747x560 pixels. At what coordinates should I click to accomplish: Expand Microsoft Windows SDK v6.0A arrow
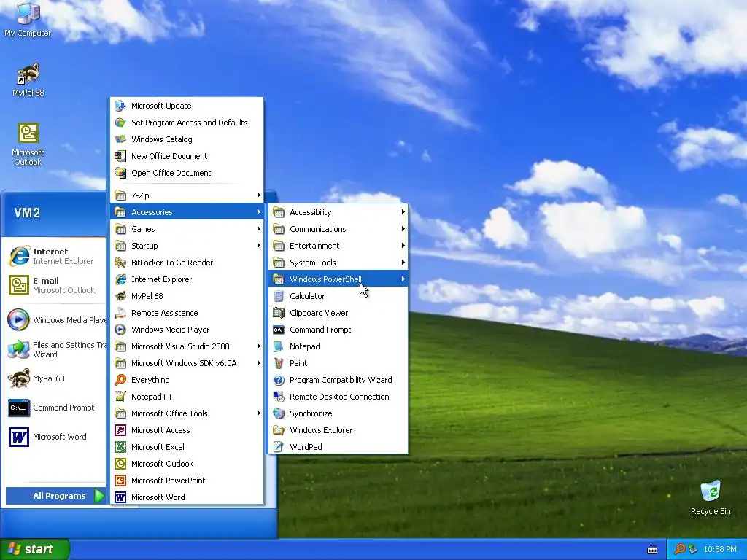point(258,363)
